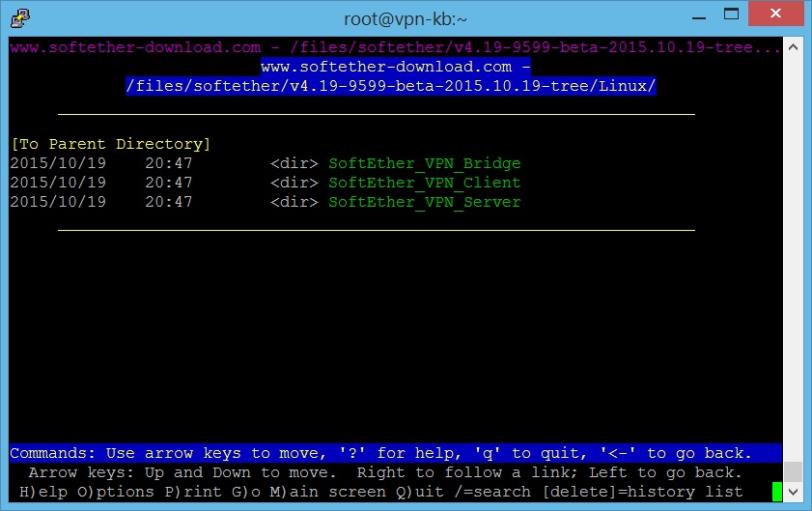The width and height of the screenshot is (812, 511).
Task: Click the /=search command text
Action: tap(492, 492)
